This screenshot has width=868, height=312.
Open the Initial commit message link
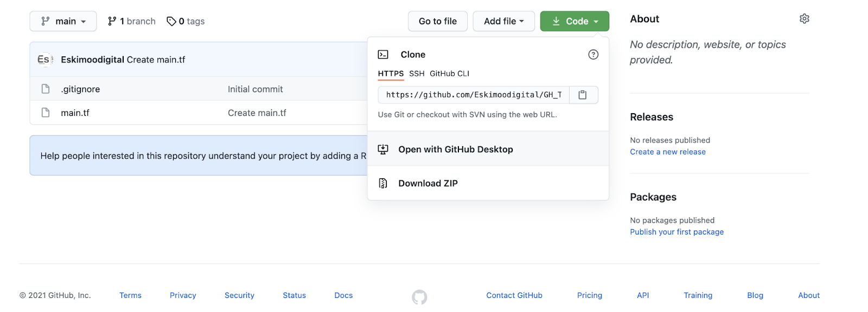coord(256,89)
